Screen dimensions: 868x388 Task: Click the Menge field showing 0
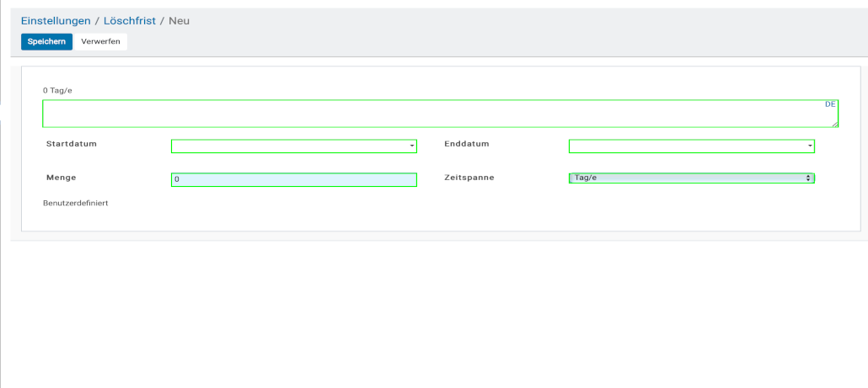(293, 179)
